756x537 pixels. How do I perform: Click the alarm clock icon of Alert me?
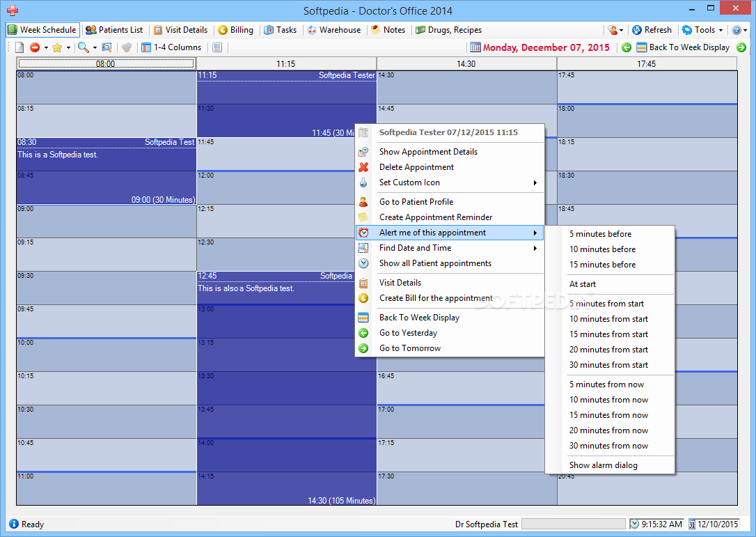coord(363,233)
